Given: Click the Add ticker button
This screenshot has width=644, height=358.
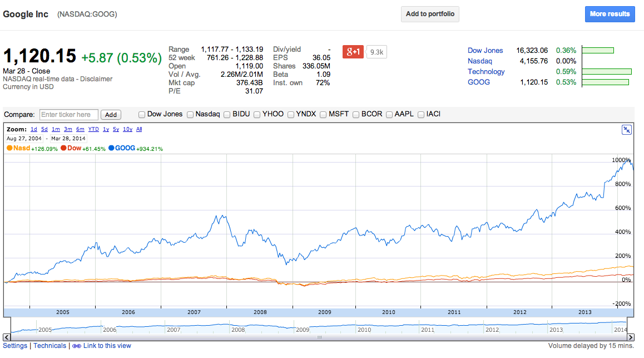Looking at the screenshot, I should pos(111,115).
